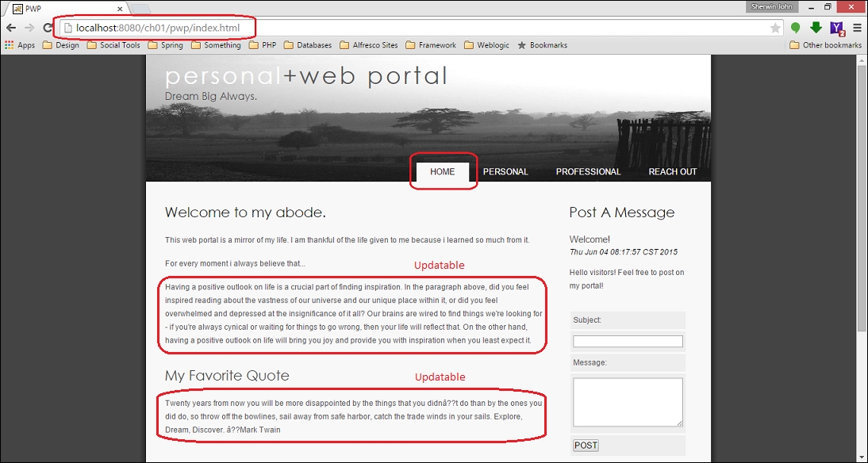Image resolution: width=868 pixels, height=463 pixels.
Task: Focus the Message textarea
Action: (628, 402)
